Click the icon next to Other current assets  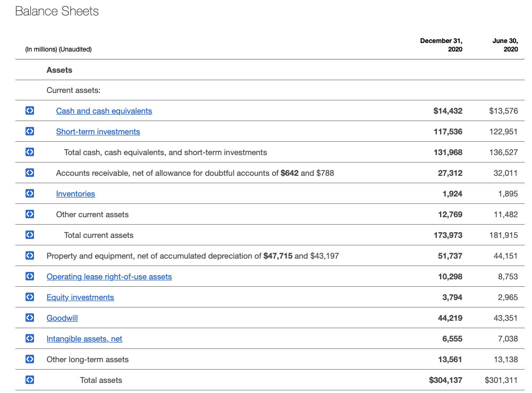click(30, 215)
